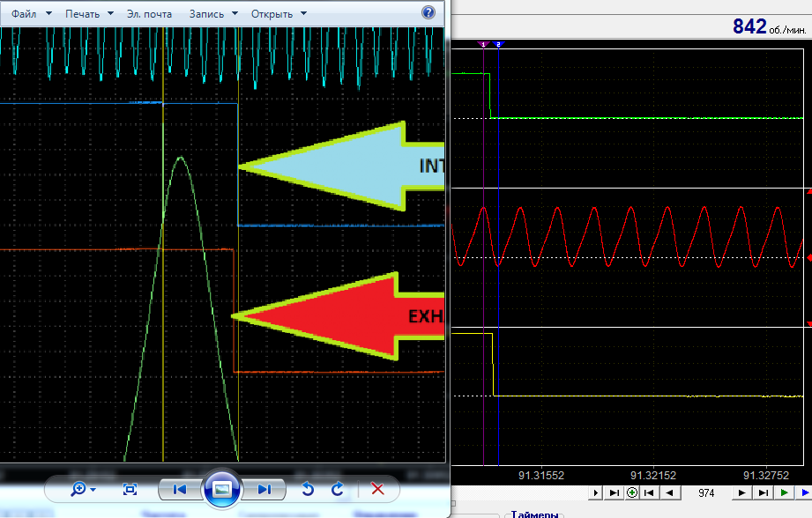Click Эл. почта in the viewer toolbar

click(x=149, y=14)
